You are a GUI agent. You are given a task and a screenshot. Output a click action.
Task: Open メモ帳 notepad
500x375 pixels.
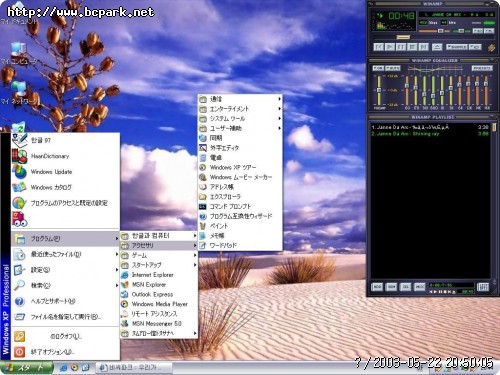[x=240, y=236]
